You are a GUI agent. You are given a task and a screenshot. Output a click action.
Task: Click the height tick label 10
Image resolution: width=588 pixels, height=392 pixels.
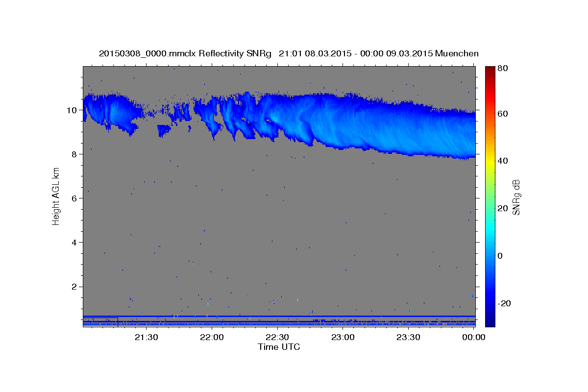click(x=73, y=110)
